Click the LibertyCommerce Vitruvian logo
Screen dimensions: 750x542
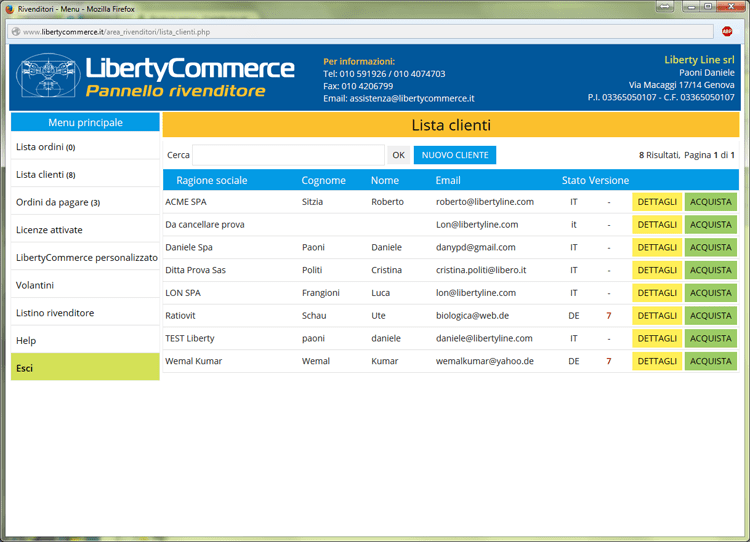[48, 76]
